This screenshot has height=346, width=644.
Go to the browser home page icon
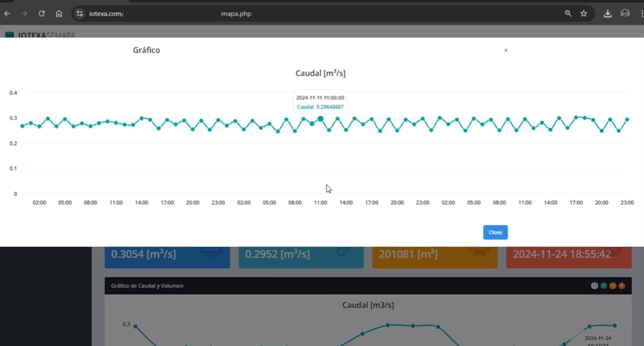click(x=59, y=14)
